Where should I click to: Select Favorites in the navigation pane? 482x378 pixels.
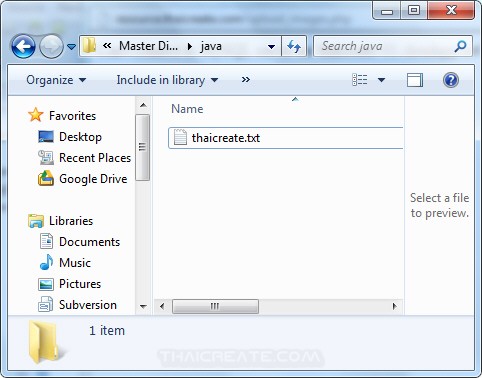click(72, 116)
